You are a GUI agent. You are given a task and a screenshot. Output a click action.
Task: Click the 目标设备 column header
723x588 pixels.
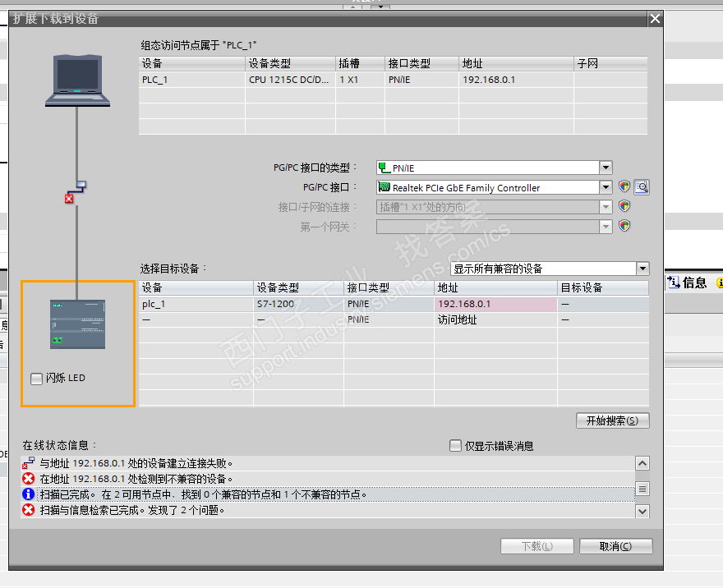coord(603,288)
